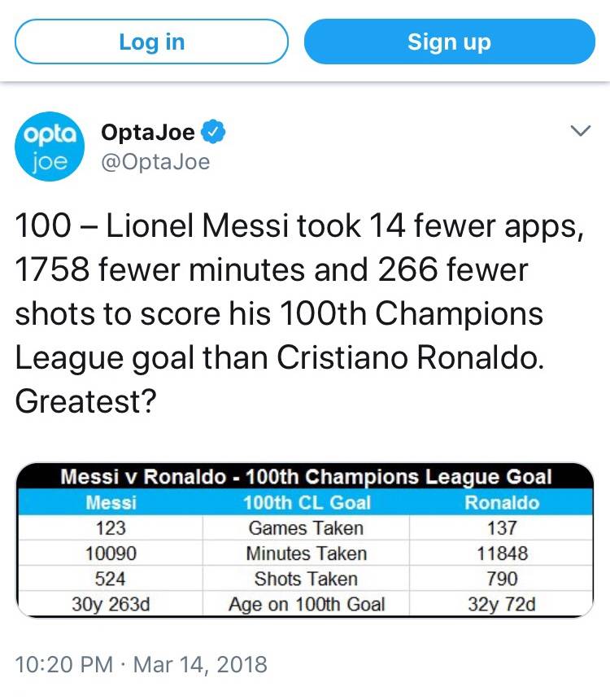The height and width of the screenshot is (700, 610).
Task: Click the 'Minutes Taken' row label
Action: [306, 553]
